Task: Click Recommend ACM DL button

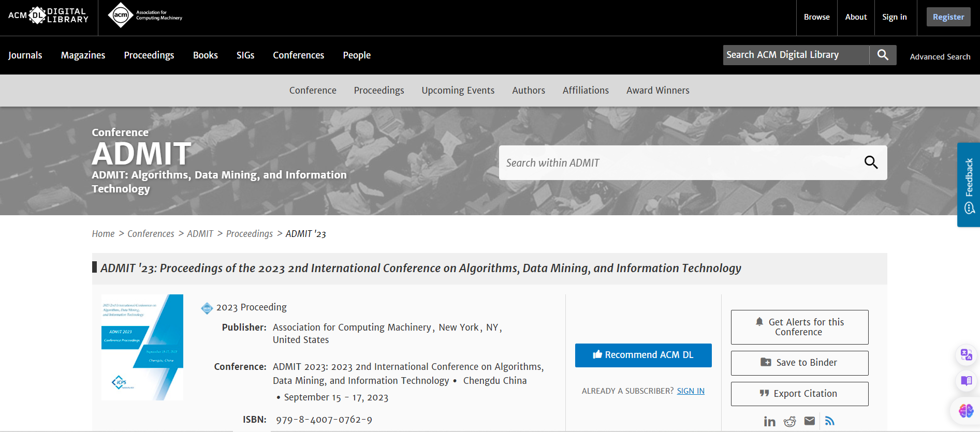Action: (643, 355)
